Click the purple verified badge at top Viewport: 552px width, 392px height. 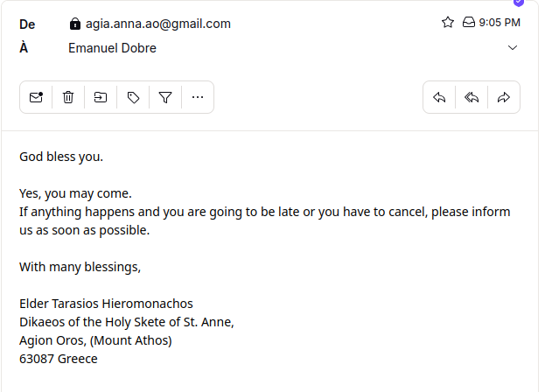coord(518,3)
